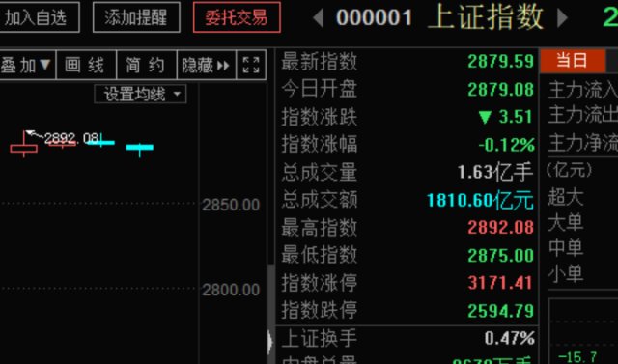Open 委托交易 trading button
Image resolution: width=618 pixels, height=364 pixels.
pyautogui.click(x=237, y=17)
